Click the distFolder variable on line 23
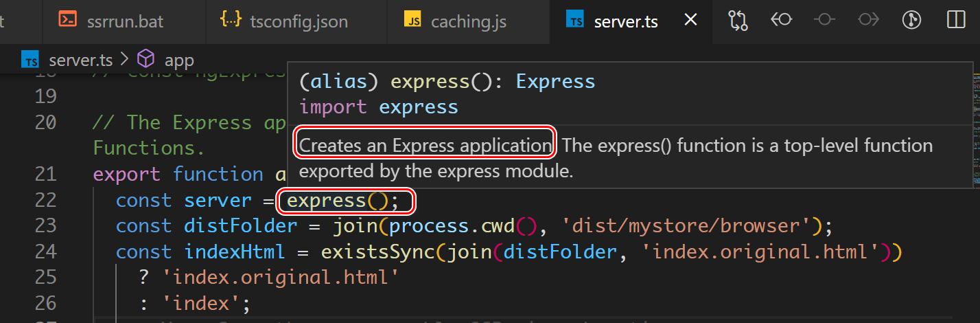980x323 pixels. coord(240,226)
